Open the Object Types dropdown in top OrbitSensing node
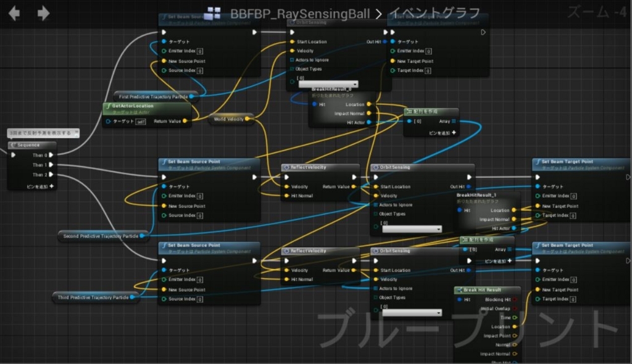This screenshot has height=364, width=632. pyautogui.click(x=328, y=85)
